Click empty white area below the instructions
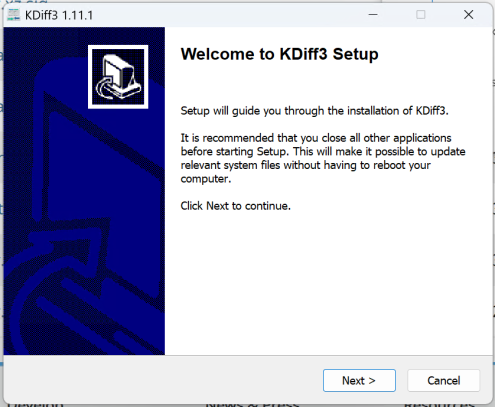The height and width of the screenshot is (407, 495). pos(328,283)
